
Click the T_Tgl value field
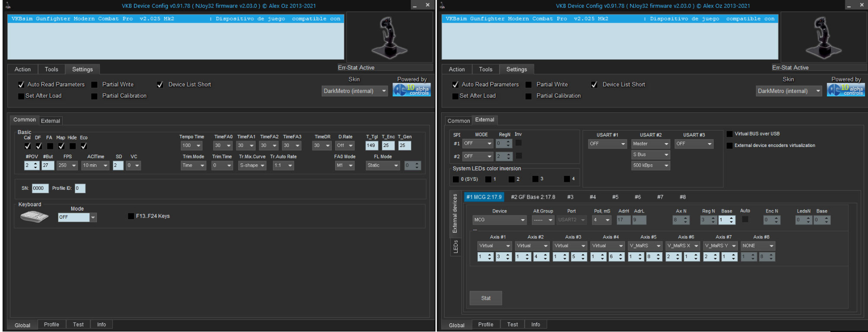(x=371, y=146)
